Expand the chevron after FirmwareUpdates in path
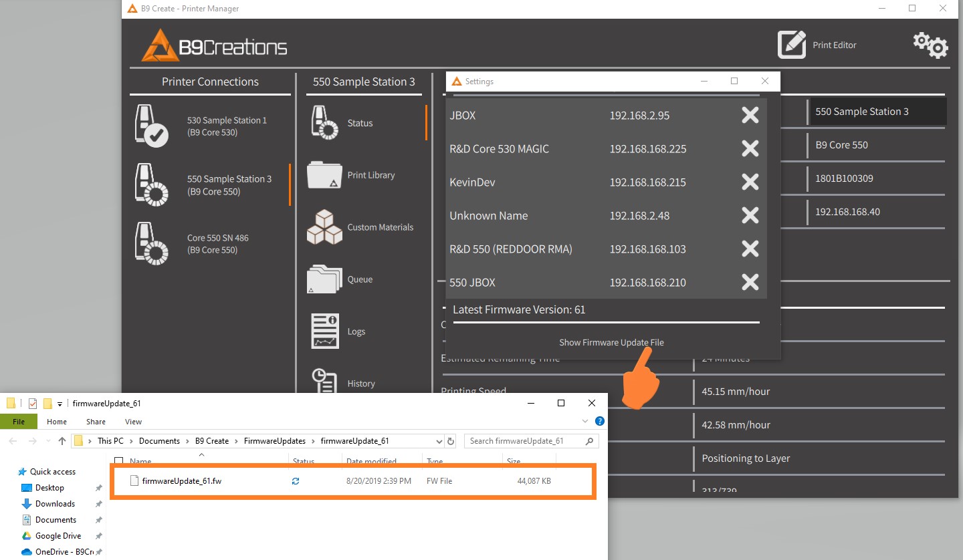Viewport: 963px width, 560px height. [x=313, y=441]
